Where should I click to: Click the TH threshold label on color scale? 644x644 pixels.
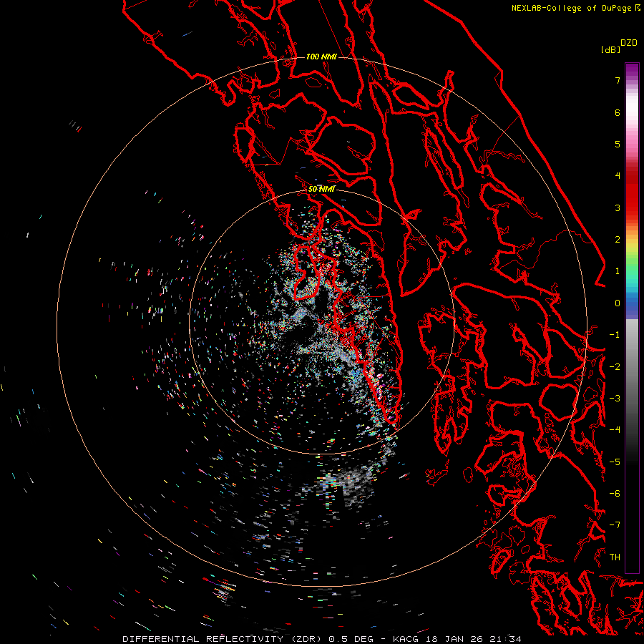pyautogui.click(x=615, y=557)
